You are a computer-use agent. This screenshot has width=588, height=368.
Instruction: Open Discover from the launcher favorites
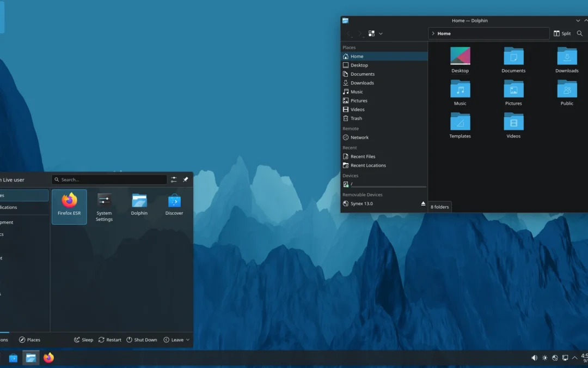click(x=174, y=206)
